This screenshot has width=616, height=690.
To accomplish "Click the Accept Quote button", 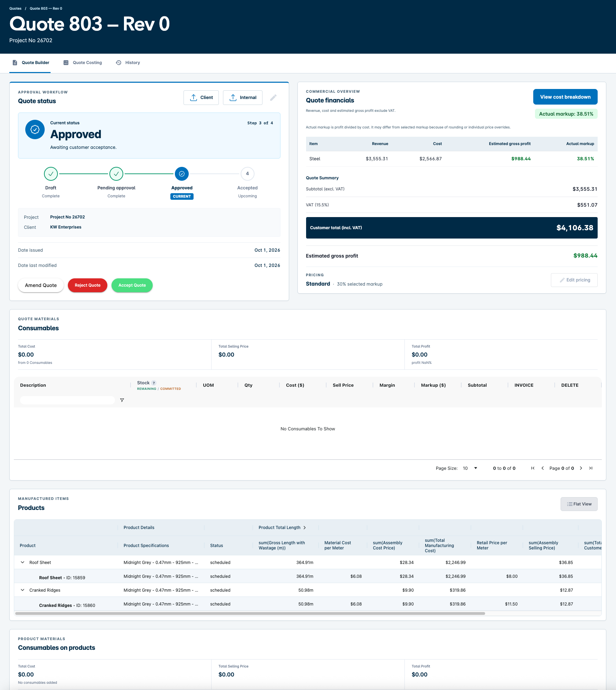I will point(132,285).
